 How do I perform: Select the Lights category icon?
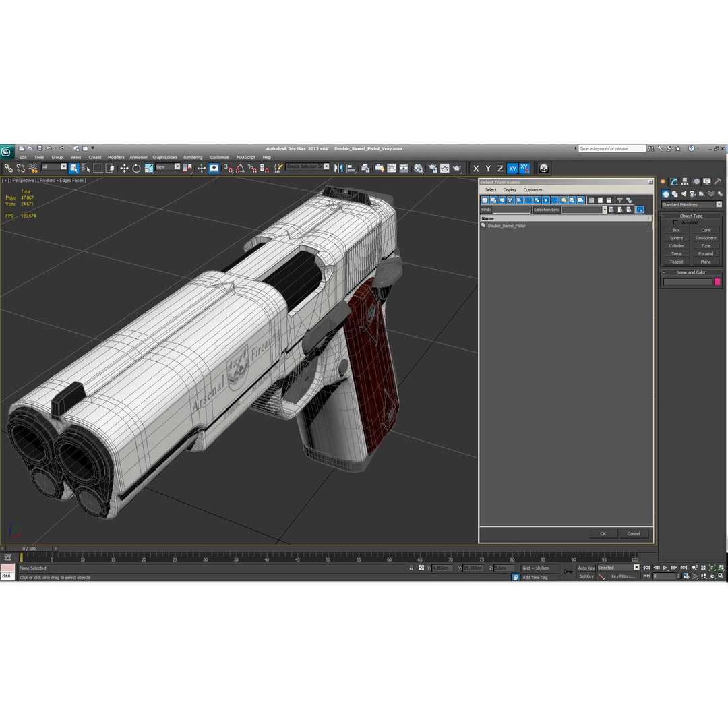pos(684,194)
